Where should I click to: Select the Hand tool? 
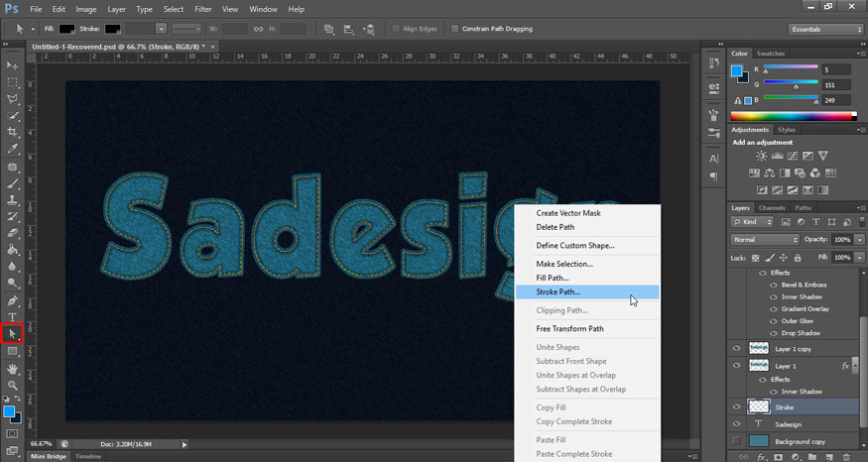[x=12, y=369]
